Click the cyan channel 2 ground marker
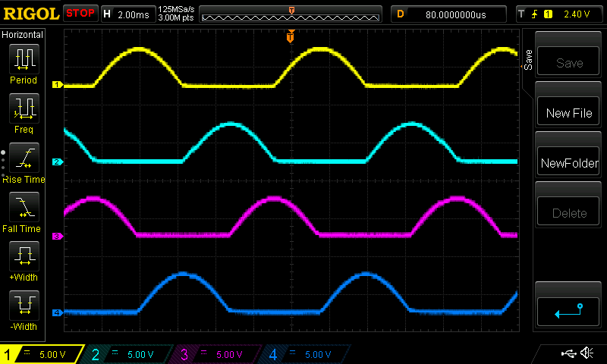607x364 pixels. point(58,162)
